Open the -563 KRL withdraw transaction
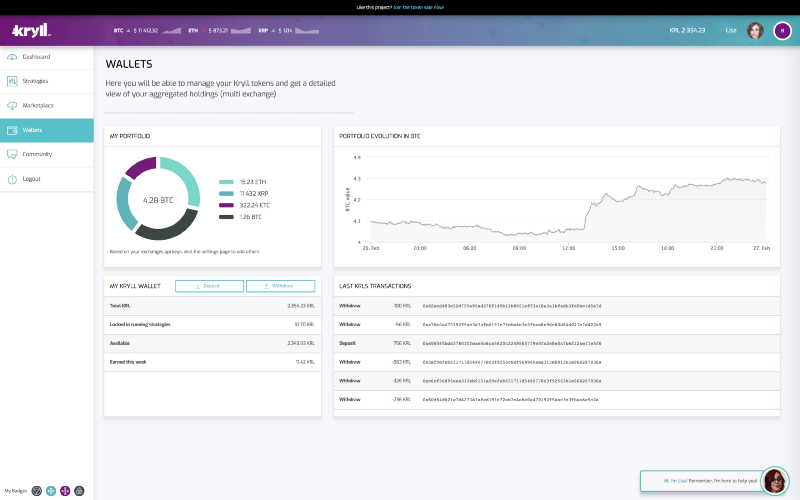This screenshot has height=500, width=800. [x=557, y=362]
